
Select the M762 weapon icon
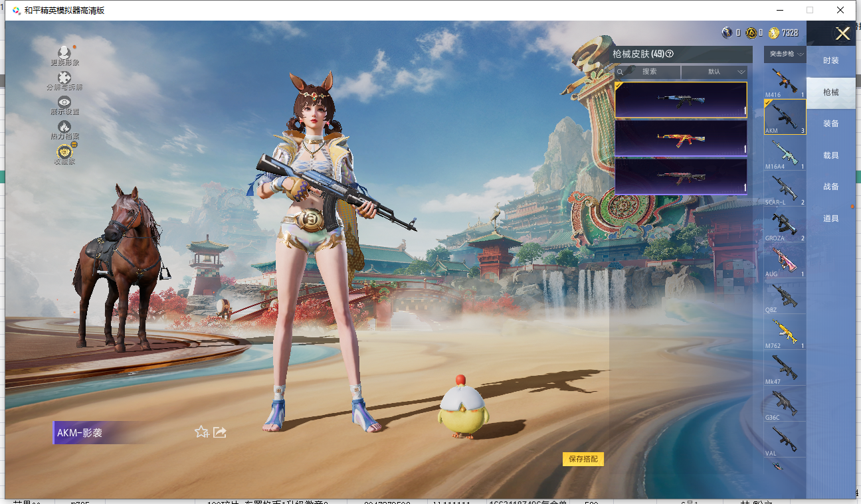point(785,332)
